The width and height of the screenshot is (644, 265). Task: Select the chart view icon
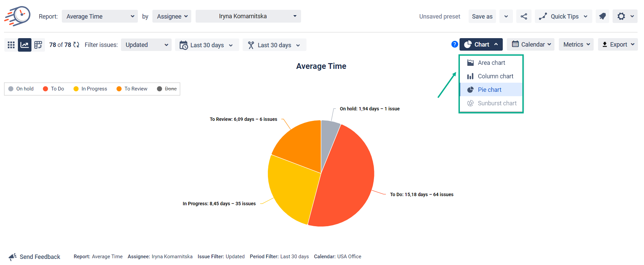25,45
